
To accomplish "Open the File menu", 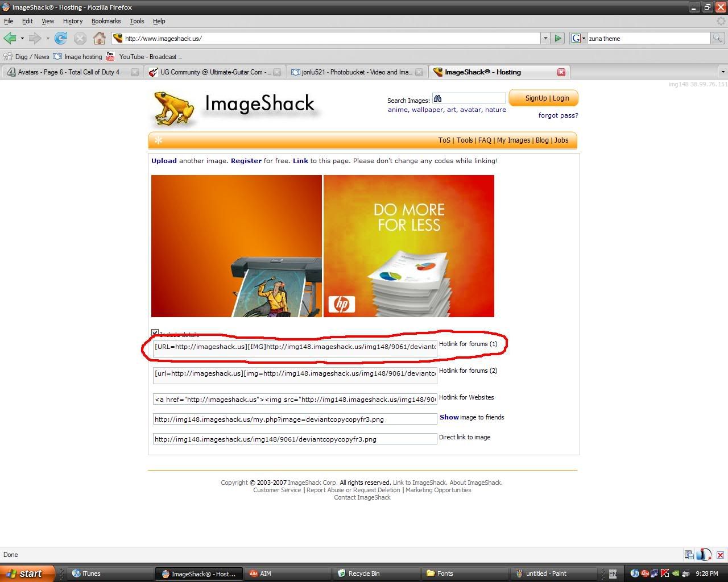I will tap(9, 21).
